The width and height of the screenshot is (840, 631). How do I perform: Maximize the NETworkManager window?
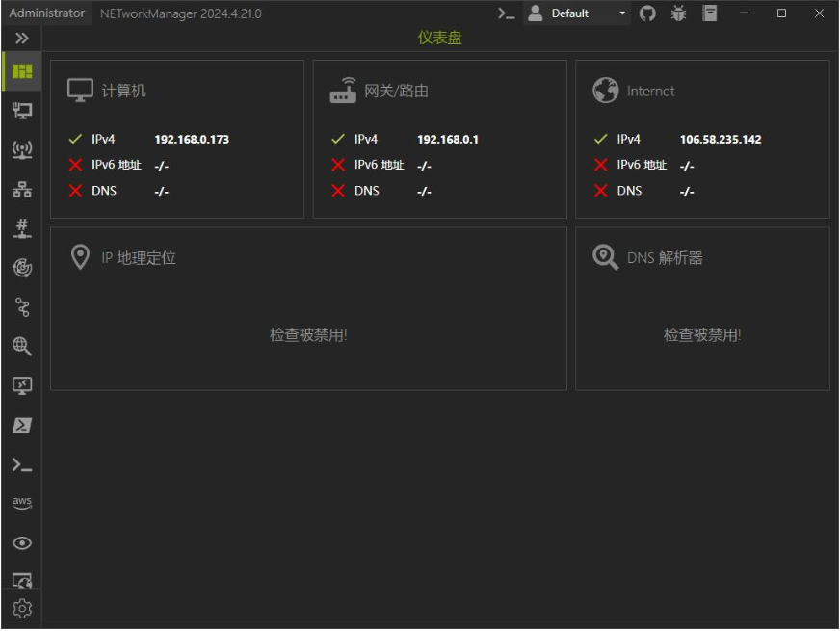(x=781, y=13)
